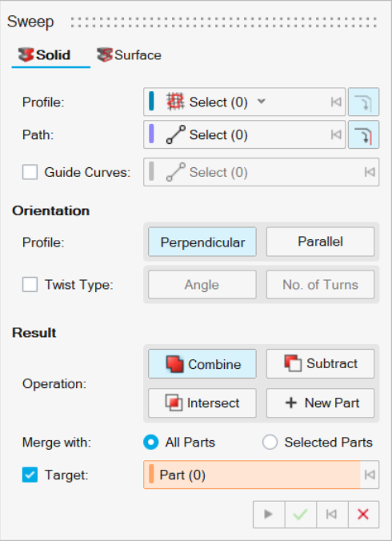Enable the Guide Curves checkbox
Image resolution: width=392 pixels, height=541 pixels.
(30, 172)
